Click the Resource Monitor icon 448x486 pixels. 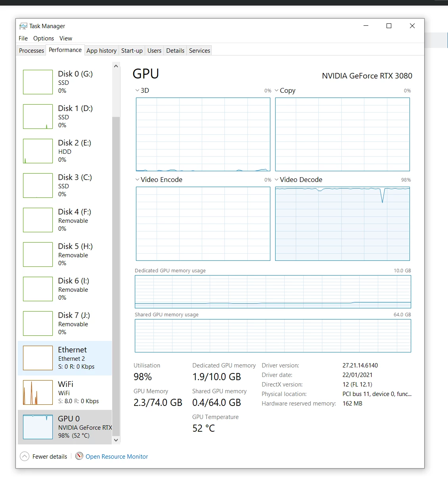[x=79, y=456]
